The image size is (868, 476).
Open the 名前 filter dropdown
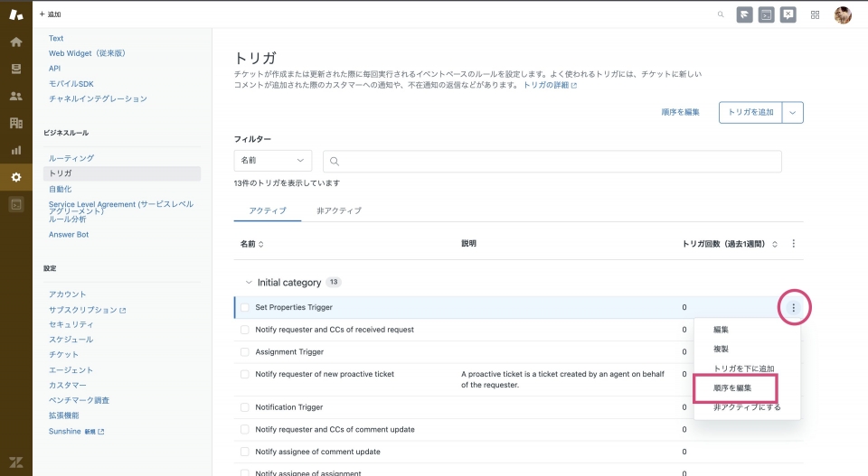pos(272,161)
